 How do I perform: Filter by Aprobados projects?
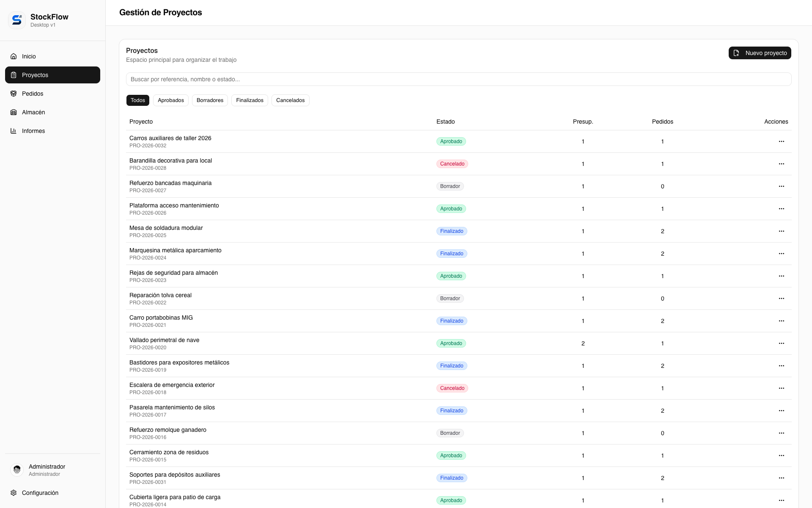(x=171, y=100)
